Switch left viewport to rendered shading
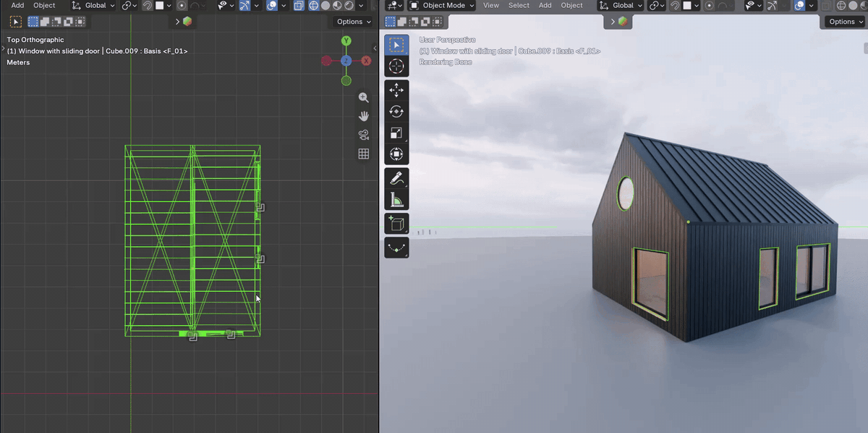This screenshot has width=868, height=433. point(349,5)
